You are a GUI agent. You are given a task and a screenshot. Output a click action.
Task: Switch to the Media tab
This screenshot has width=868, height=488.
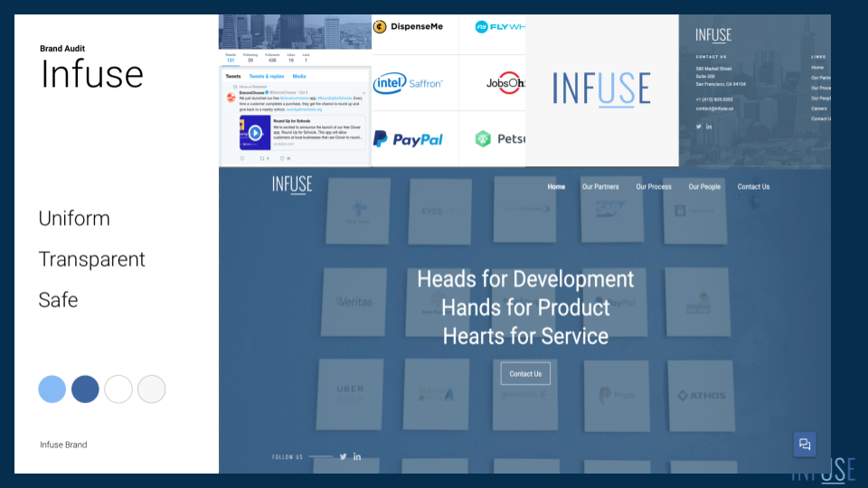(x=299, y=76)
